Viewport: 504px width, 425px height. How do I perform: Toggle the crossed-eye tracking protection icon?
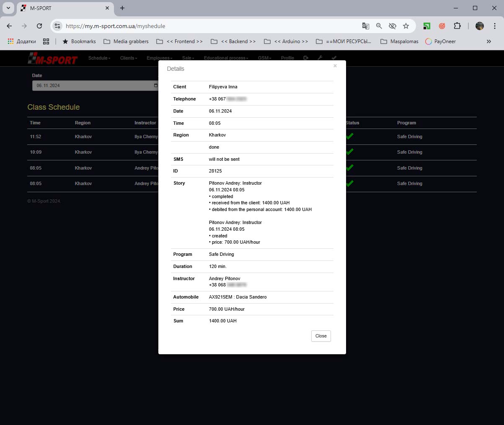pyautogui.click(x=393, y=26)
